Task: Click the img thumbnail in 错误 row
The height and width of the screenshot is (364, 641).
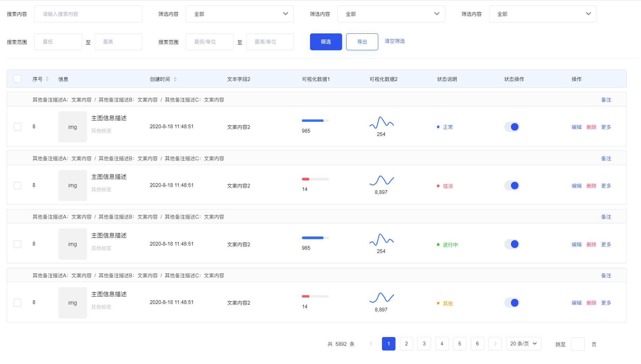Action: pos(73,186)
